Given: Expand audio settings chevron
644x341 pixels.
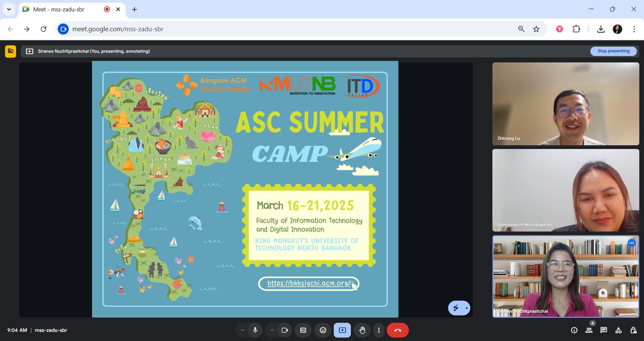Looking at the screenshot, I should (242, 330).
